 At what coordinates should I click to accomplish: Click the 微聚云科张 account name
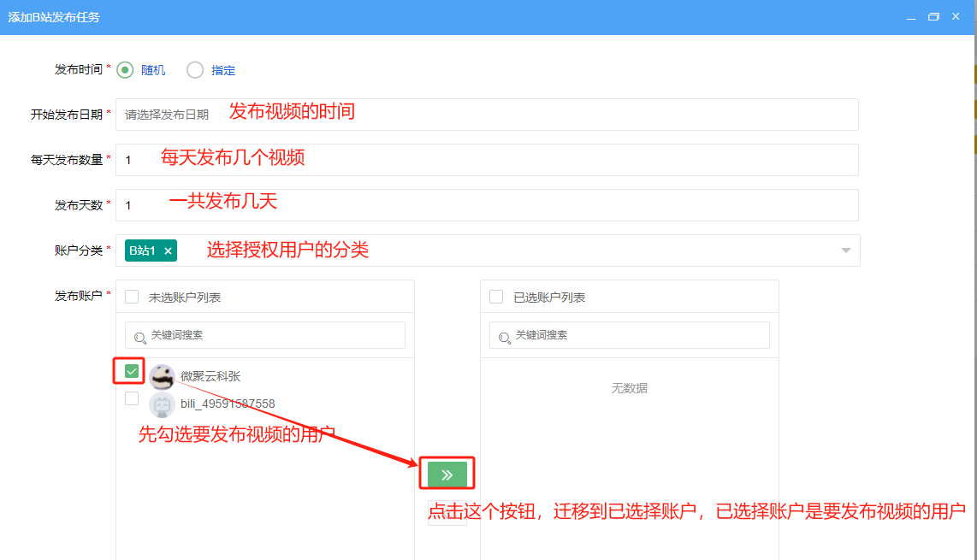(x=210, y=376)
